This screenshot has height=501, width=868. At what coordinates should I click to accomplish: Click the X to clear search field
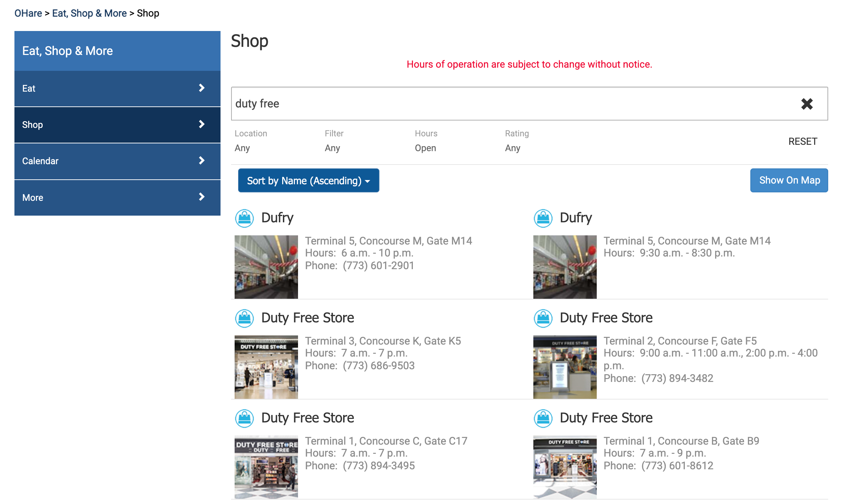pos(807,103)
